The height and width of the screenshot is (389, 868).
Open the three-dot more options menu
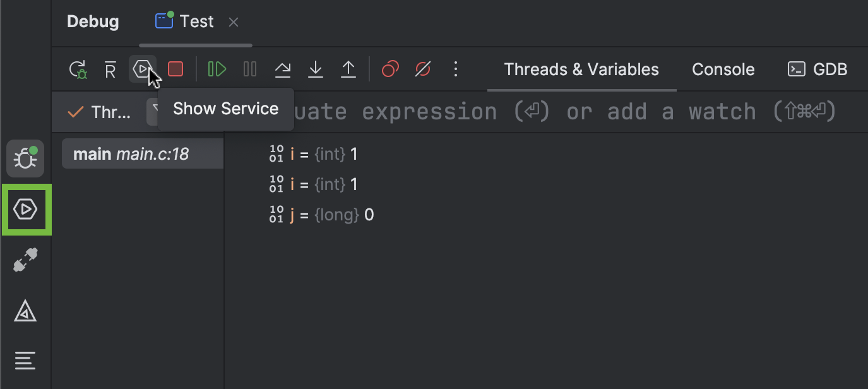pos(456,69)
